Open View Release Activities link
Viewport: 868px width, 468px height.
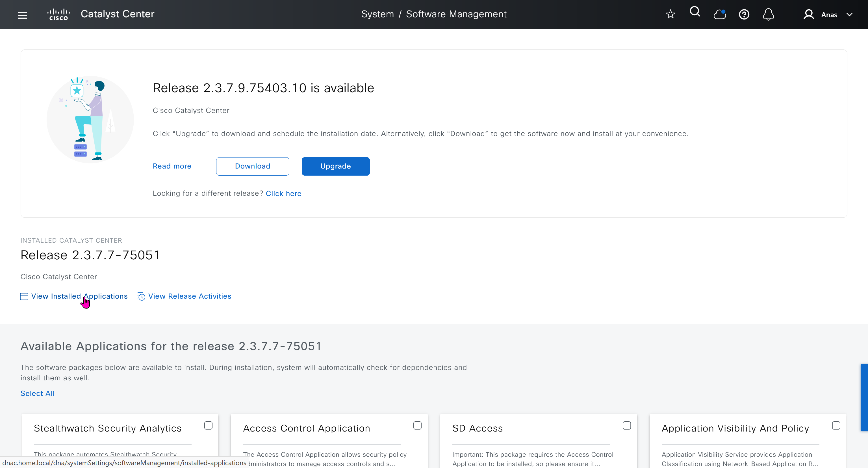(x=189, y=296)
